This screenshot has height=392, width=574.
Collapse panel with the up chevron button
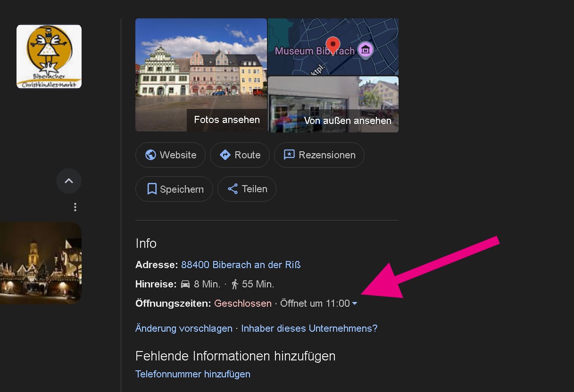tap(69, 181)
